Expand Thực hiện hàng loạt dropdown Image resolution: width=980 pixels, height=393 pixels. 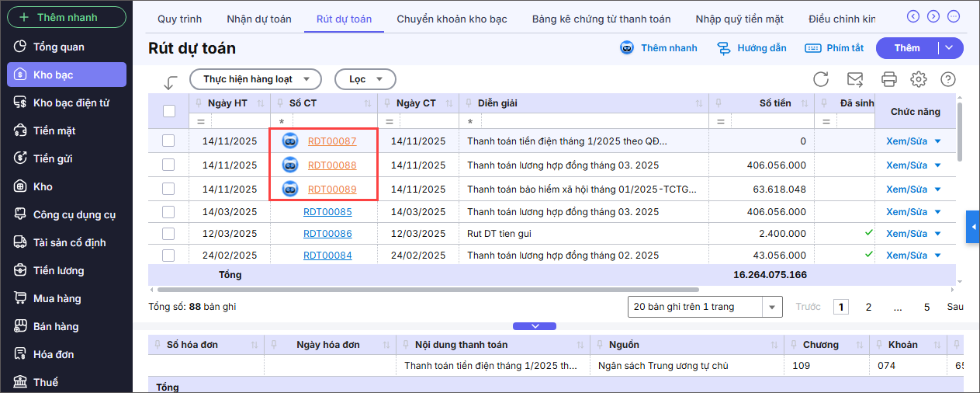click(x=255, y=79)
